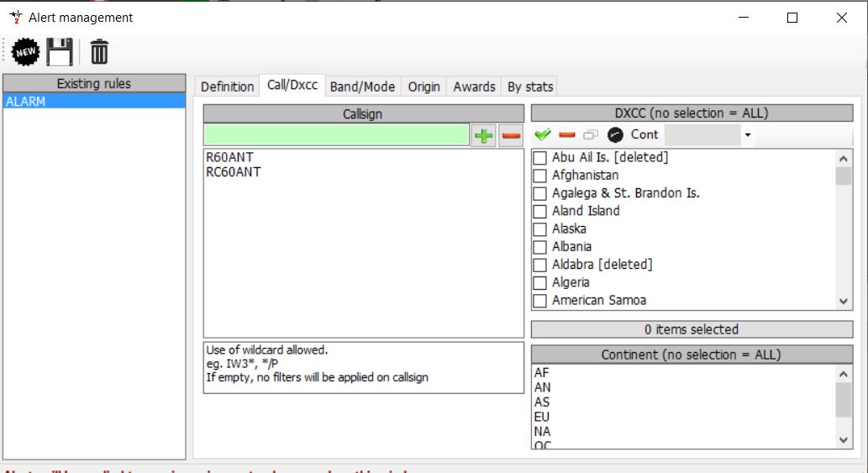Select all DXCC with green checkmark
This screenshot has height=473, width=868.
point(543,134)
